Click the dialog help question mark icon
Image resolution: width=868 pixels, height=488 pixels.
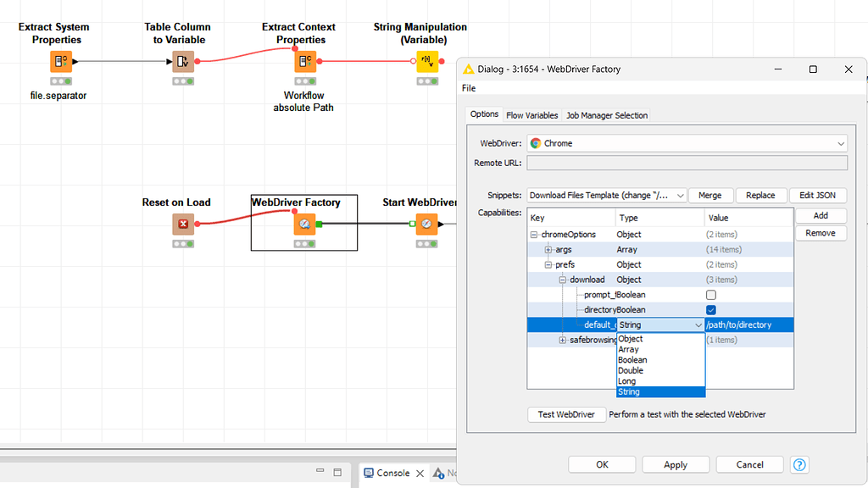point(799,464)
